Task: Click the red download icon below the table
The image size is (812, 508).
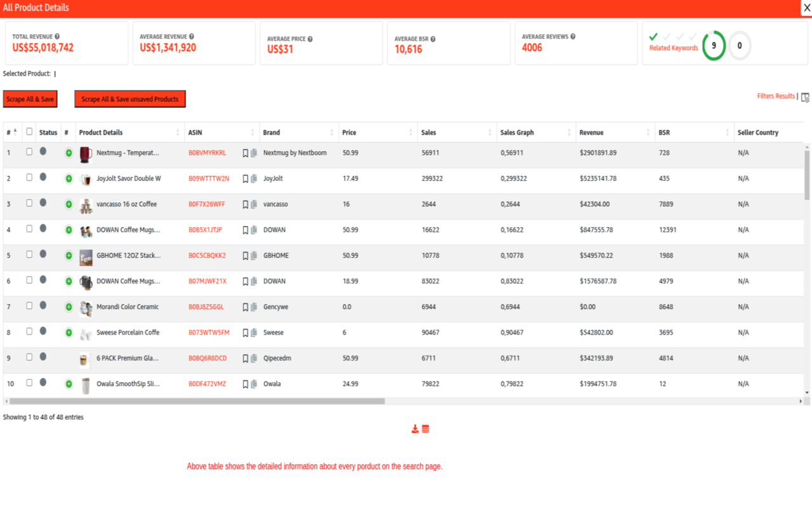Action: tap(415, 429)
